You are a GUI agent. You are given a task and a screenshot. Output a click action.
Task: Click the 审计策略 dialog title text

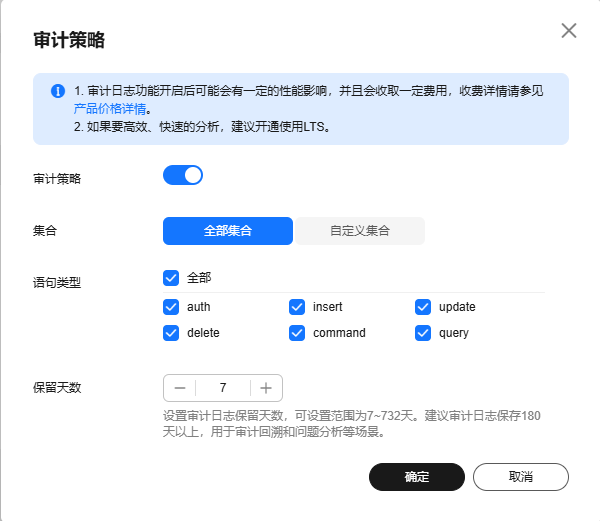click(69, 40)
